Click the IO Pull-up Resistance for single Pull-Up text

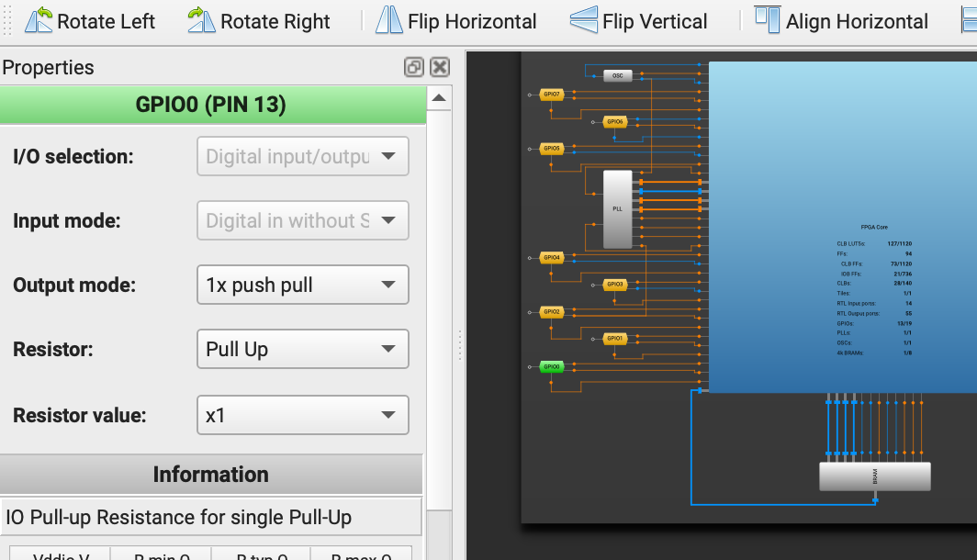click(x=179, y=517)
